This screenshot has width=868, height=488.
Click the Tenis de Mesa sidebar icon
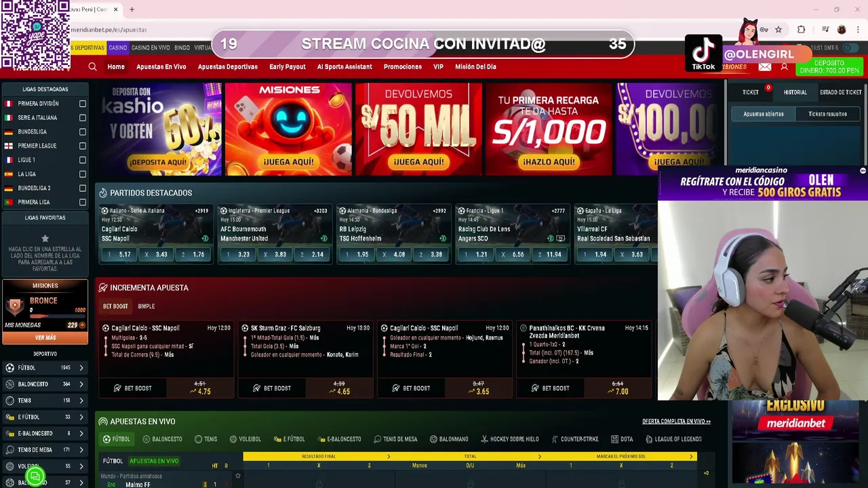click(9, 449)
